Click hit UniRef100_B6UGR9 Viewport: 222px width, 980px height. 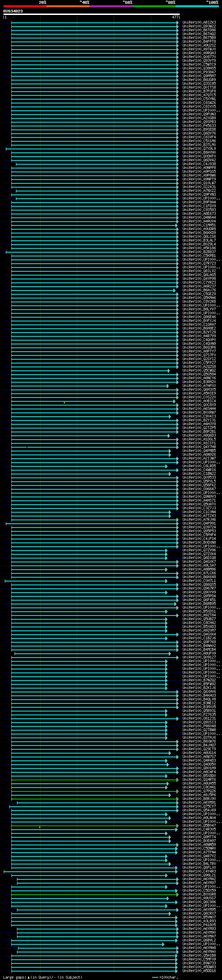[x=199, y=80]
